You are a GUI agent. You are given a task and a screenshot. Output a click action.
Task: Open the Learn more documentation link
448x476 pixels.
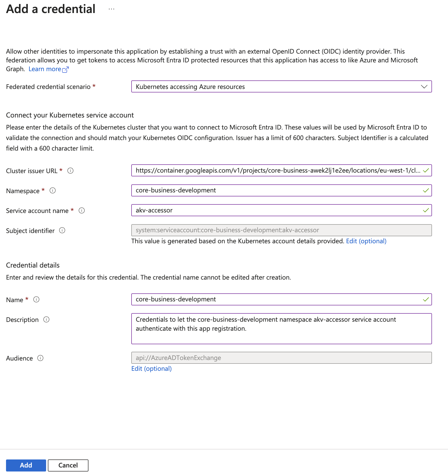click(45, 69)
